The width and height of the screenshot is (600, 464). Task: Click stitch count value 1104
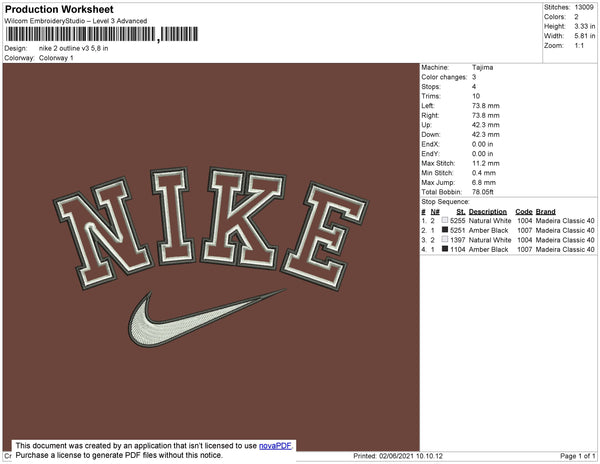[x=458, y=249]
